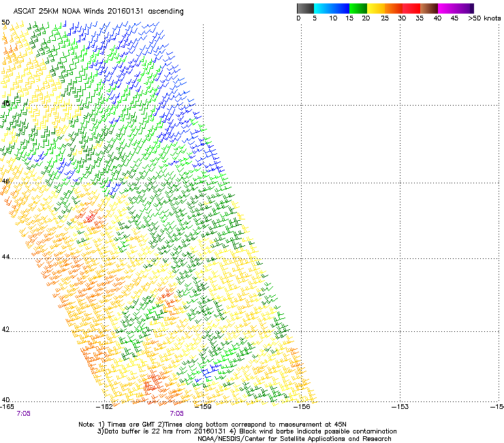Select the cyan-to-blue 5-15 knots legend band

tap(332, 8)
